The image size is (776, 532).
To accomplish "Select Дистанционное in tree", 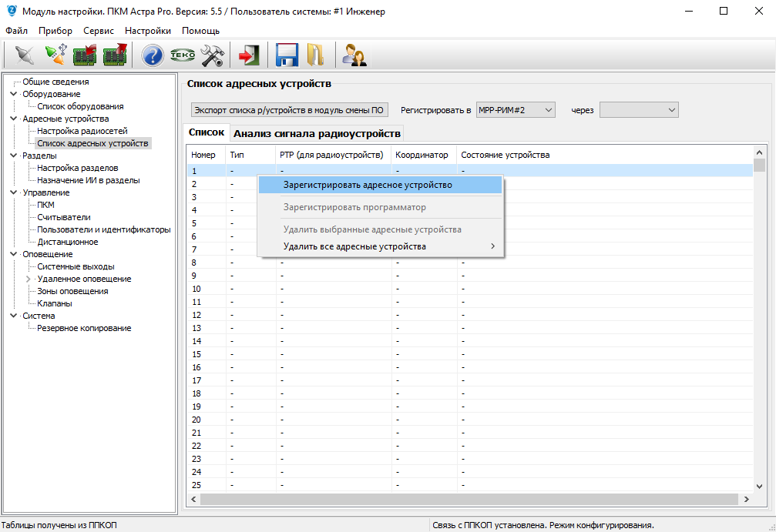I will tap(67, 242).
